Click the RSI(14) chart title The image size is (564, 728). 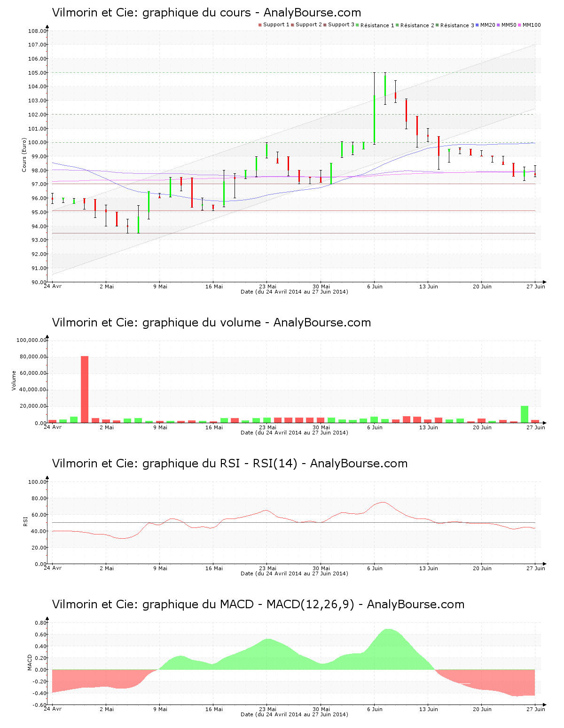tap(229, 464)
